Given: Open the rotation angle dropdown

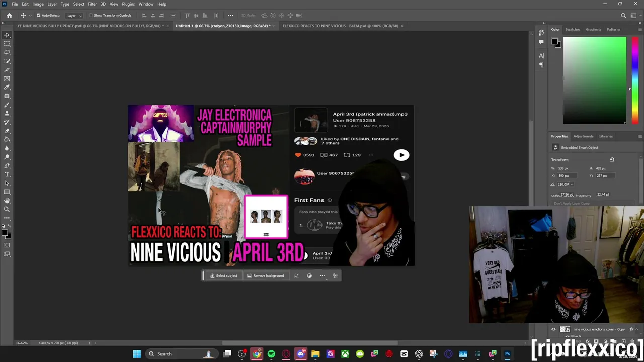Looking at the screenshot, I should tap(572, 184).
